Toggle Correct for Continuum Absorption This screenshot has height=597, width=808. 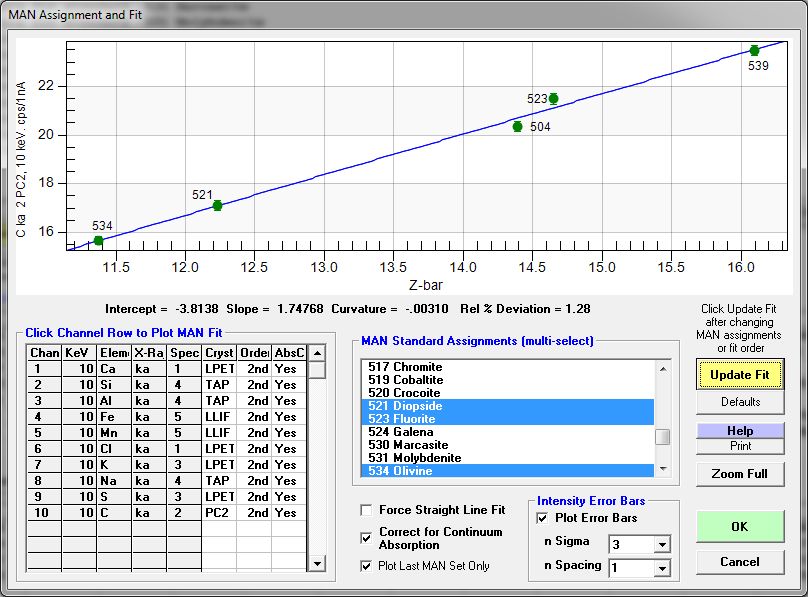coord(366,538)
